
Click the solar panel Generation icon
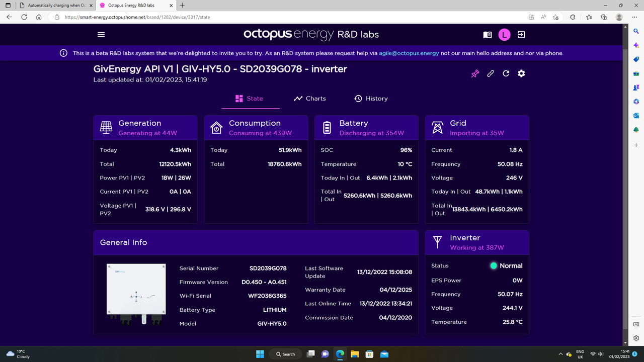(x=106, y=128)
